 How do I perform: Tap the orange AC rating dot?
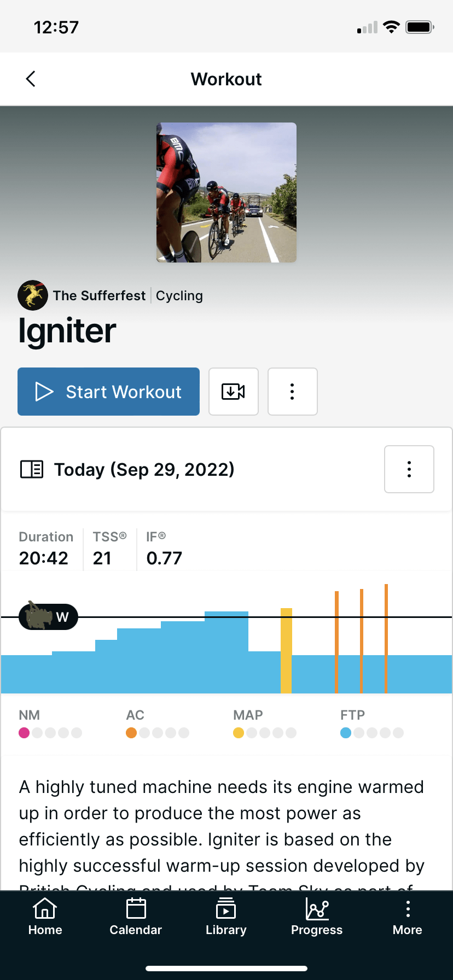[x=131, y=733]
